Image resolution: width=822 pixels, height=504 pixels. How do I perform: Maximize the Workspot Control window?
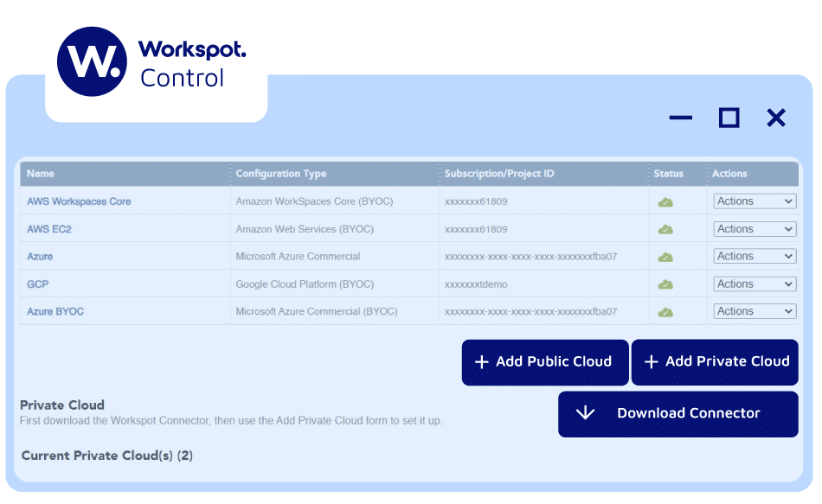tap(729, 118)
